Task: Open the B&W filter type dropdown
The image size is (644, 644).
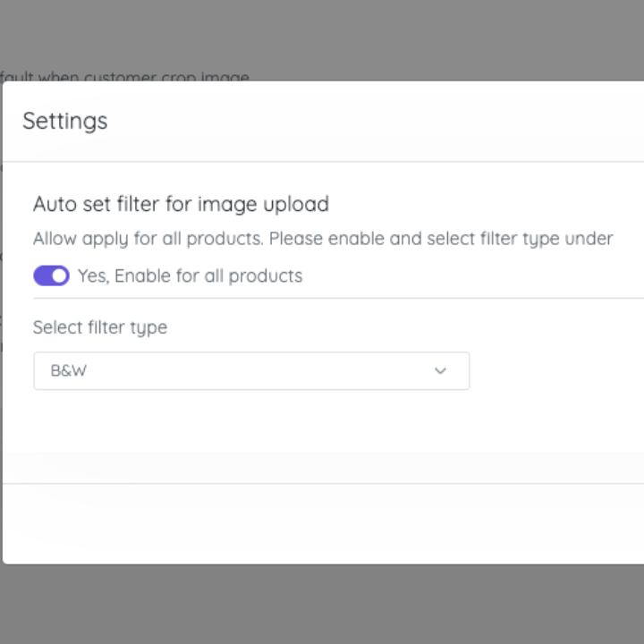Action: [x=250, y=370]
